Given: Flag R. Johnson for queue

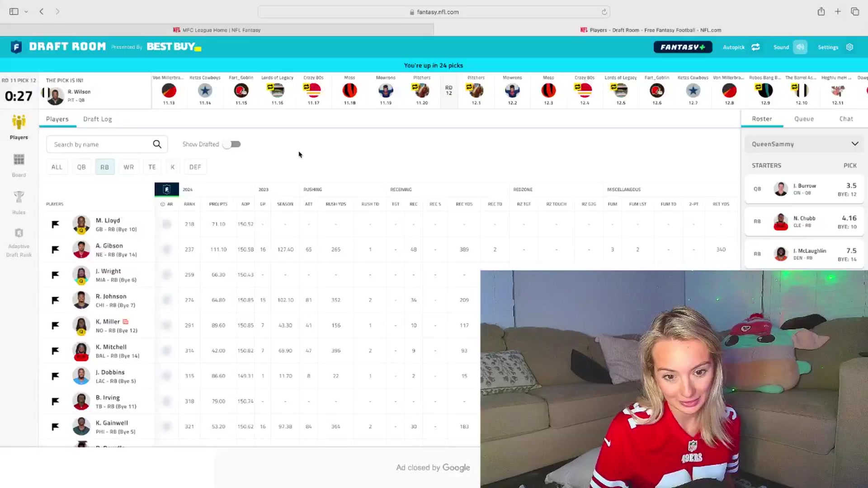Looking at the screenshot, I should tap(55, 300).
